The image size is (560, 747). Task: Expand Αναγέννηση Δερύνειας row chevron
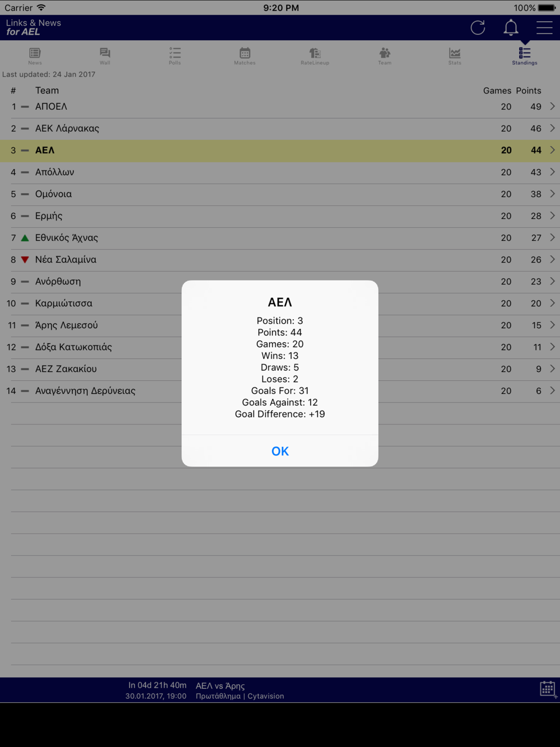552,390
